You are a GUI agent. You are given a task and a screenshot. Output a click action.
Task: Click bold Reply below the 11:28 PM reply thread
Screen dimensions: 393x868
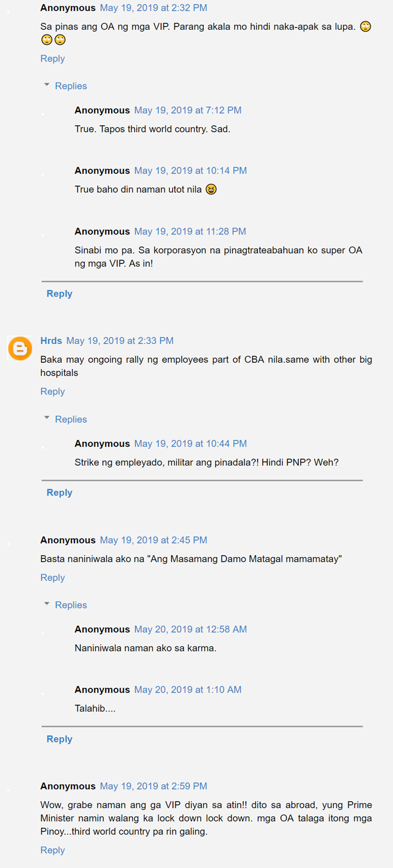pos(59,294)
